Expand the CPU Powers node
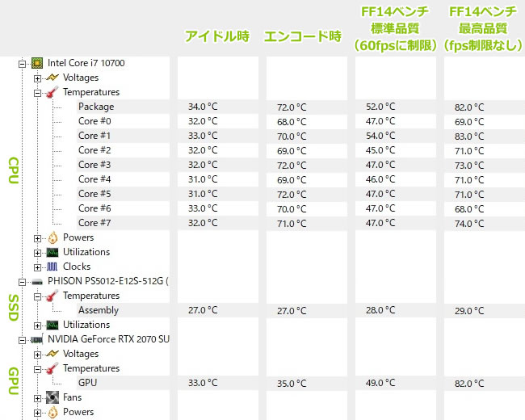Viewport: 525px width, 420px height. click(x=37, y=238)
